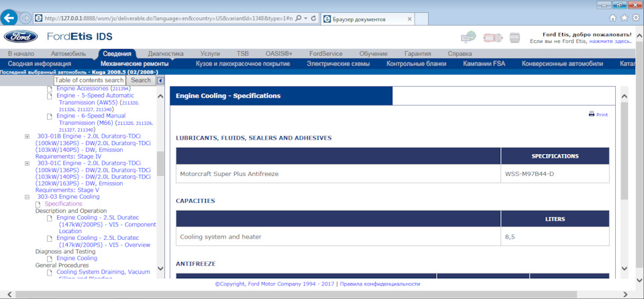Open the address bar search magnifier
Image resolution: width=644 pixels, height=299 pixels.
(299, 19)
